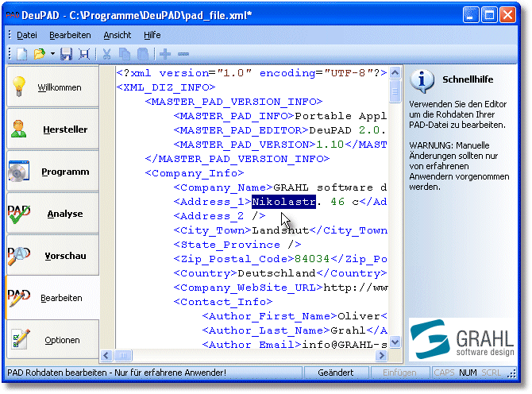This screenshot has width=532, height=394.
Task: Click the closing MASTER_PAD_VERSION_INFO tag
Action: coord(237,159)
